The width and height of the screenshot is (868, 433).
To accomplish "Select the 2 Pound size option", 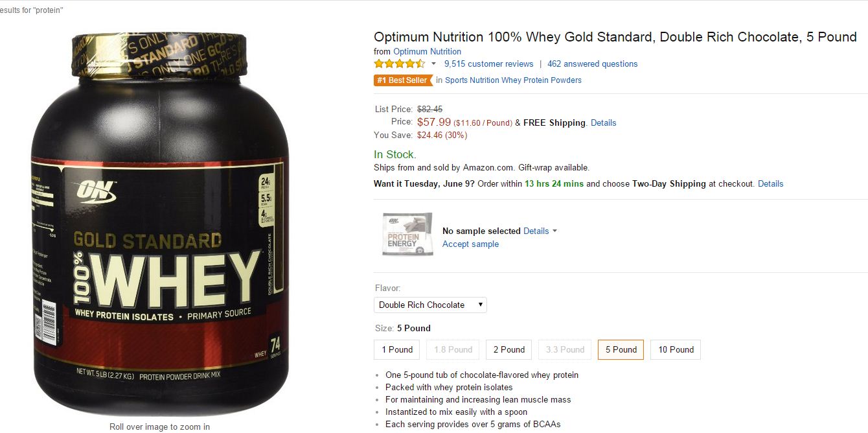I will (509, 349).
